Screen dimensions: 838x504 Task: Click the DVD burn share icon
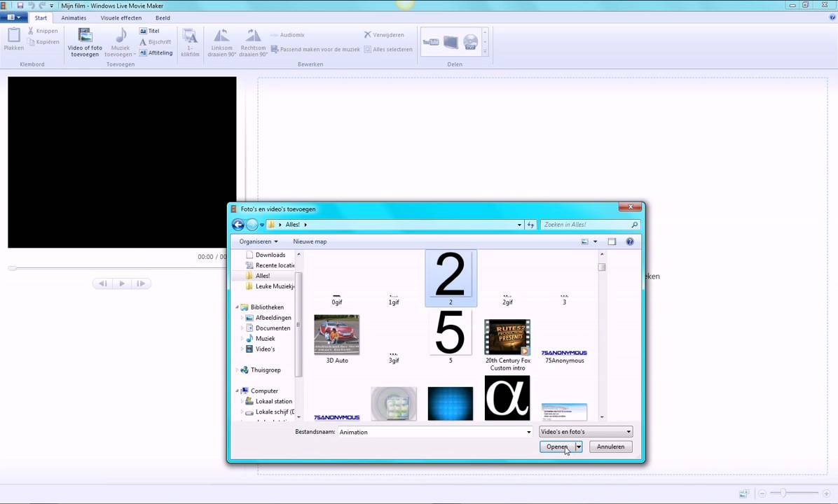(x=470, y=42)
